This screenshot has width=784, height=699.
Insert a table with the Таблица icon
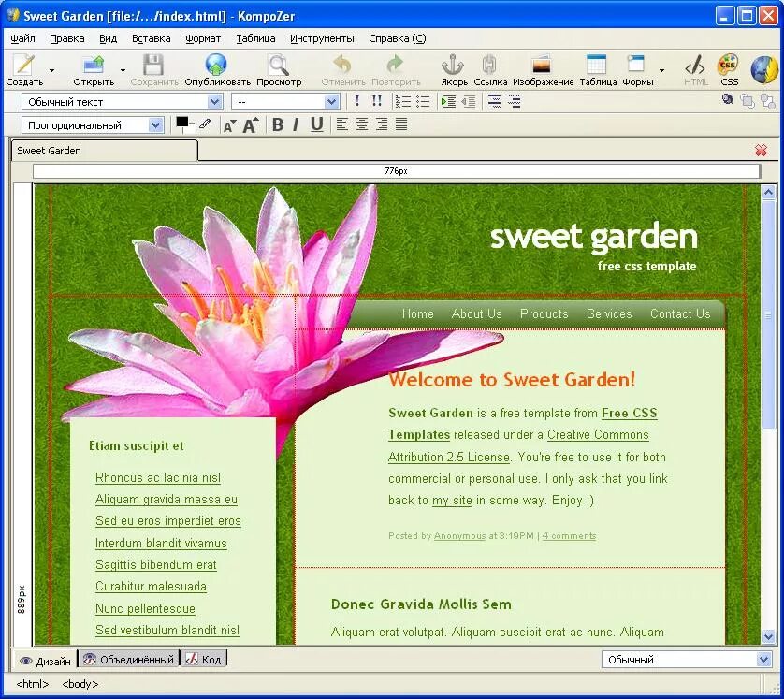597,65
